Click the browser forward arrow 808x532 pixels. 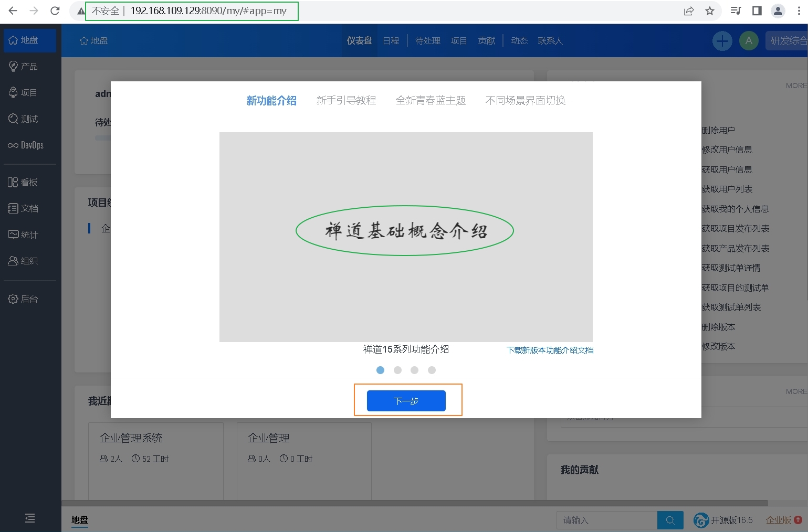pyautogui.click(x=34, y=10)
